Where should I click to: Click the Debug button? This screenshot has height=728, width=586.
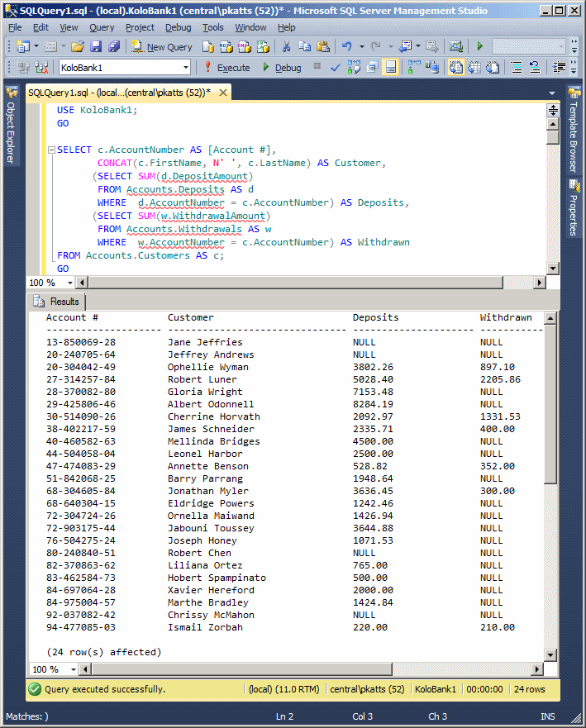[282, 68]
